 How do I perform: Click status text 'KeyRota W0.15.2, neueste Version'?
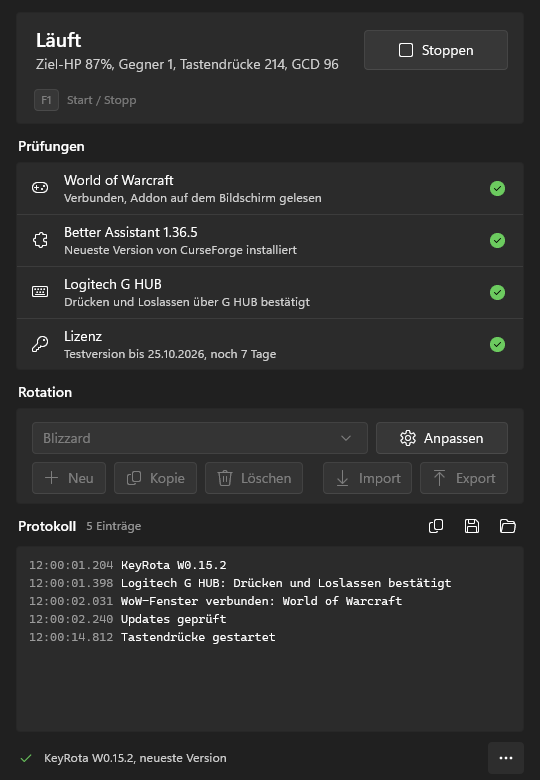(x=135, y=758)
